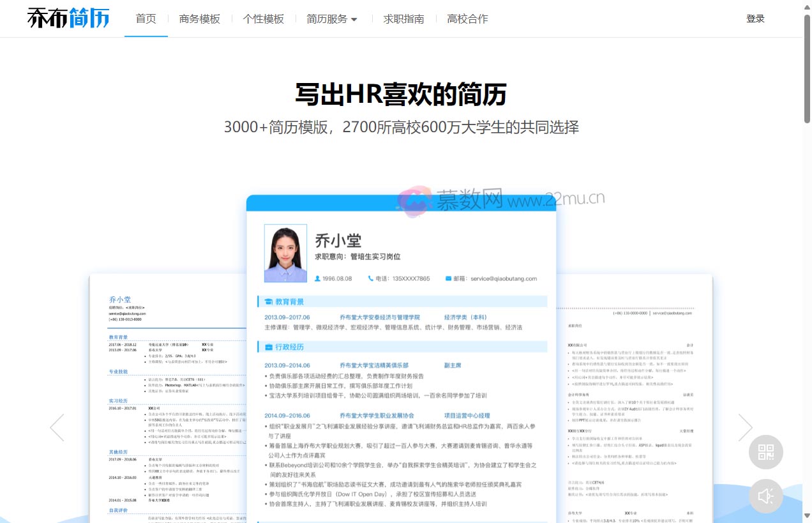Click the 登录 login link
This screenshot has height=523, width=812.
click(755, 19)
